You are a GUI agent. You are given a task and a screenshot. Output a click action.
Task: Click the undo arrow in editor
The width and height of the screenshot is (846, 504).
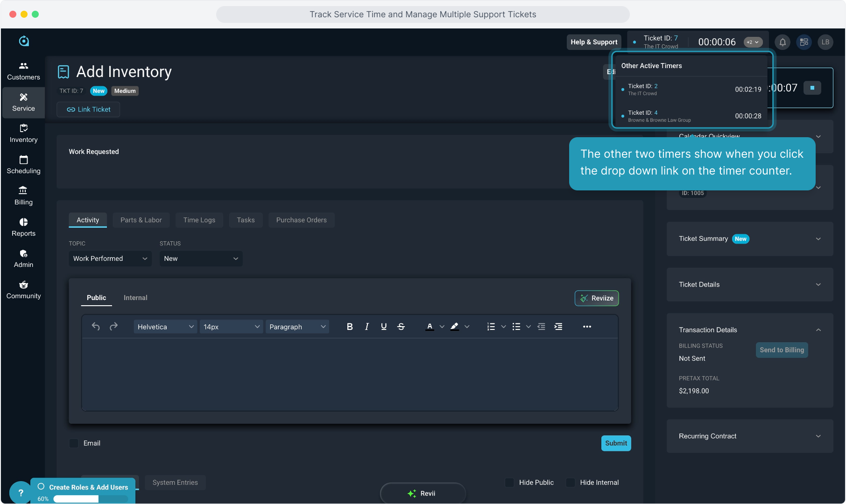[96, 327]
